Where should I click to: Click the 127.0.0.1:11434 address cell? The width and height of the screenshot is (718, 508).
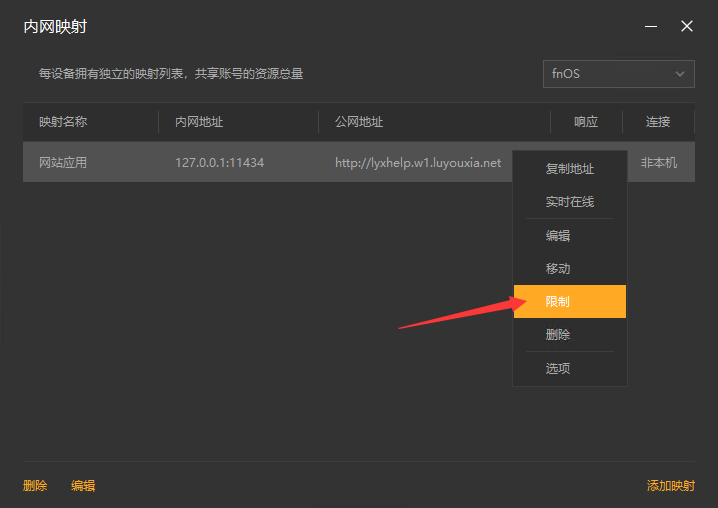coord(219,163)
